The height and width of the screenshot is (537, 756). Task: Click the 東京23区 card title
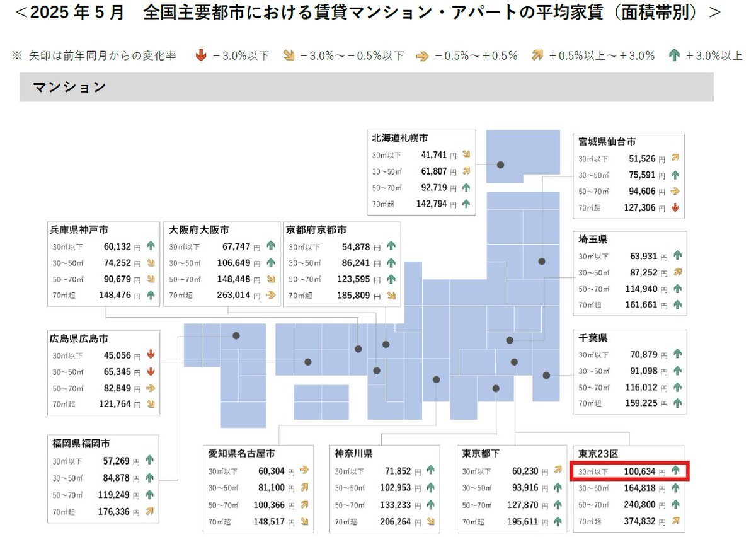click(x=600, y=454)
